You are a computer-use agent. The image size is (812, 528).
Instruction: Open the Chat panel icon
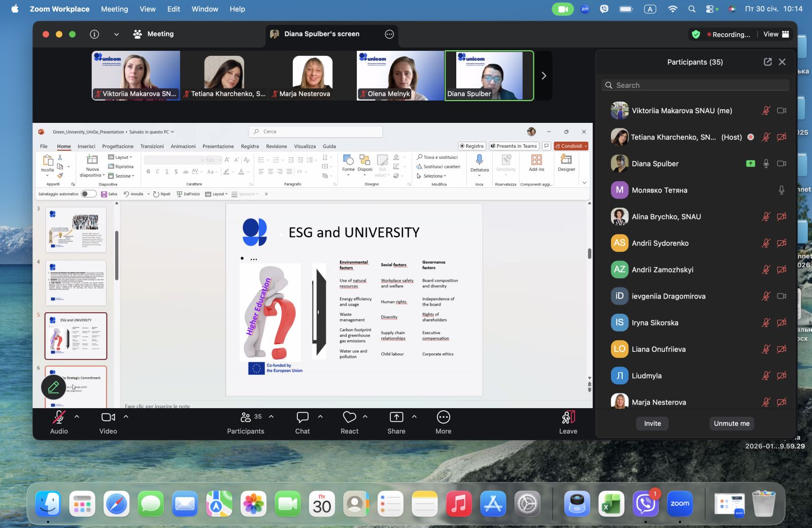coord(302,417)
